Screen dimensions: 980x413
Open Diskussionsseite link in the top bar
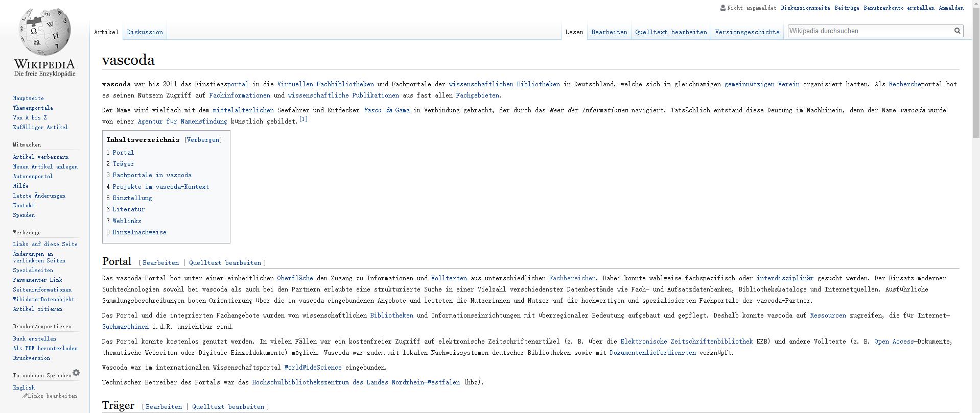[805, 8]
